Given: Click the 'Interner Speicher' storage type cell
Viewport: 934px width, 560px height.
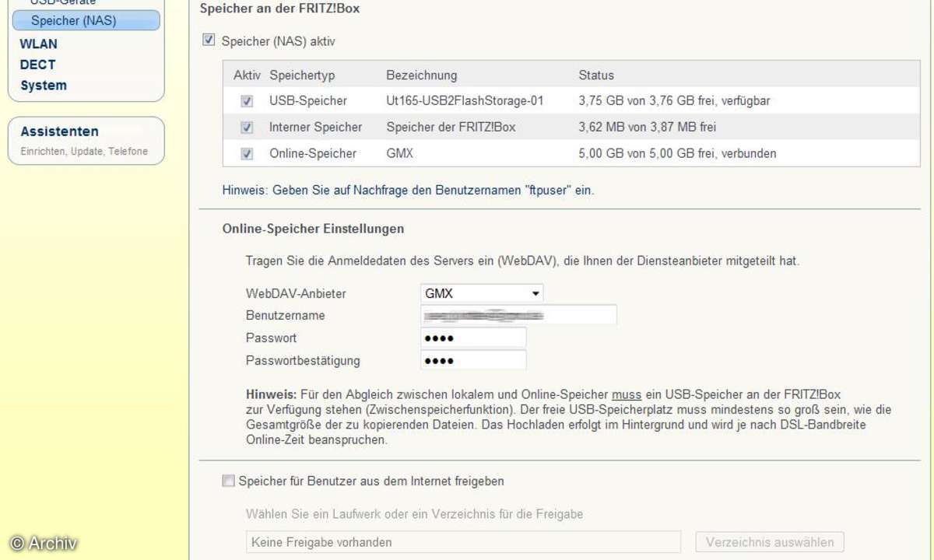Looking at the screenshot, I should click(x=315, y=128).
